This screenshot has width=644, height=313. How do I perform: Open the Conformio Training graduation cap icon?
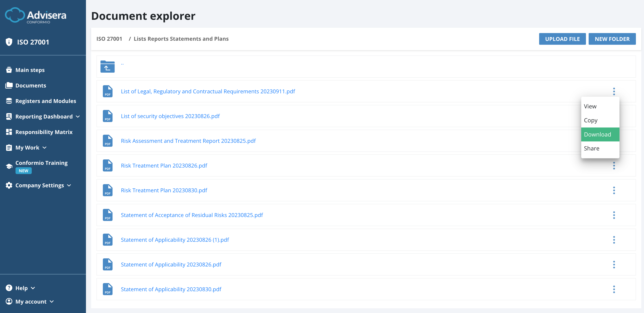coord(9,166)
